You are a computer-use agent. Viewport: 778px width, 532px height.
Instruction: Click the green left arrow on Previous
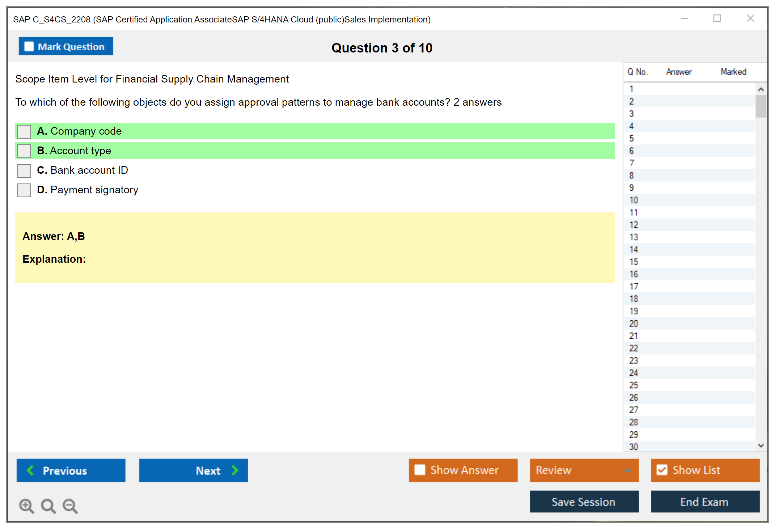click(30, 470)
